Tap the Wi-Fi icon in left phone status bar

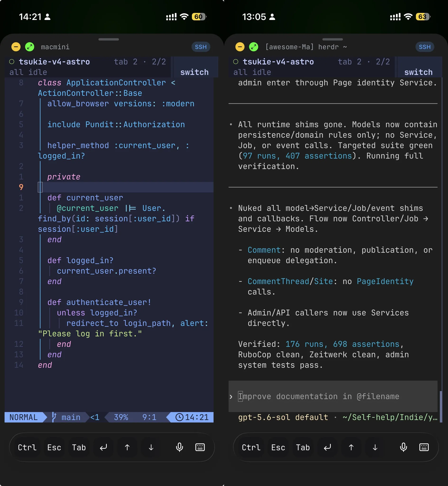click(184, 16)
